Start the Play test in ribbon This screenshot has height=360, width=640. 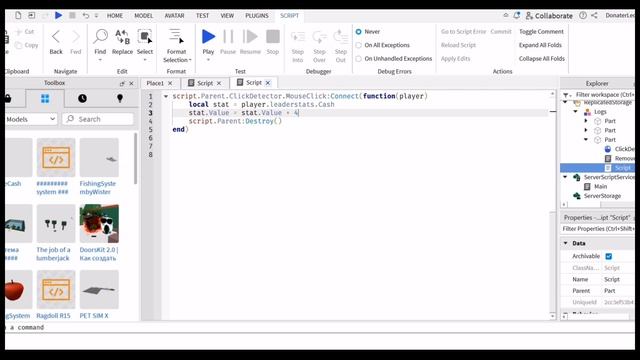point(208,36)
